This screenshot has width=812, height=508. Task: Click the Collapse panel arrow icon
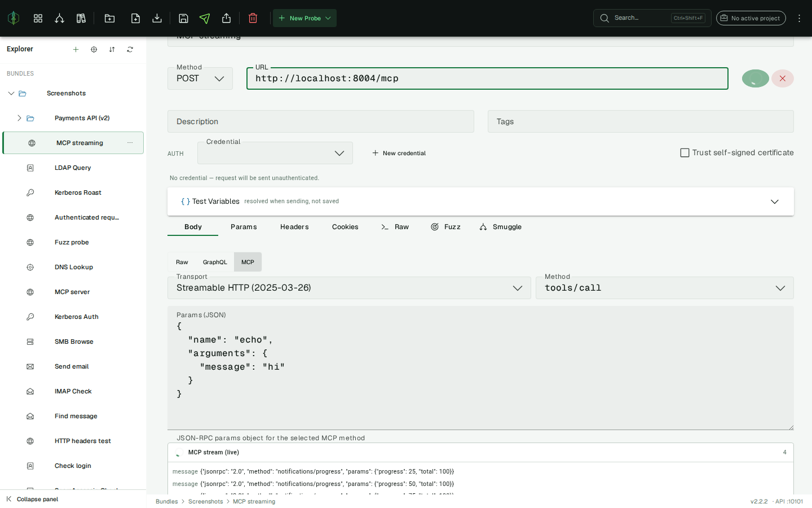pyautogui.click(x=8, y=499)
